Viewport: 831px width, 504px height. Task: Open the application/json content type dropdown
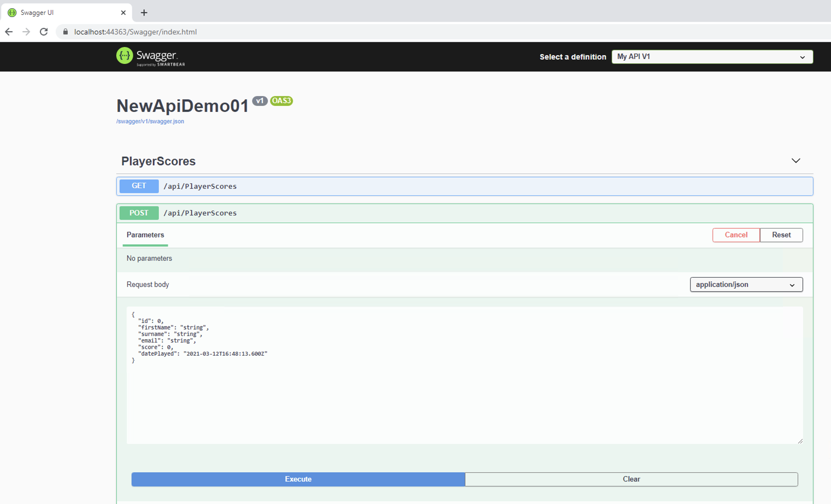[746, 284]
